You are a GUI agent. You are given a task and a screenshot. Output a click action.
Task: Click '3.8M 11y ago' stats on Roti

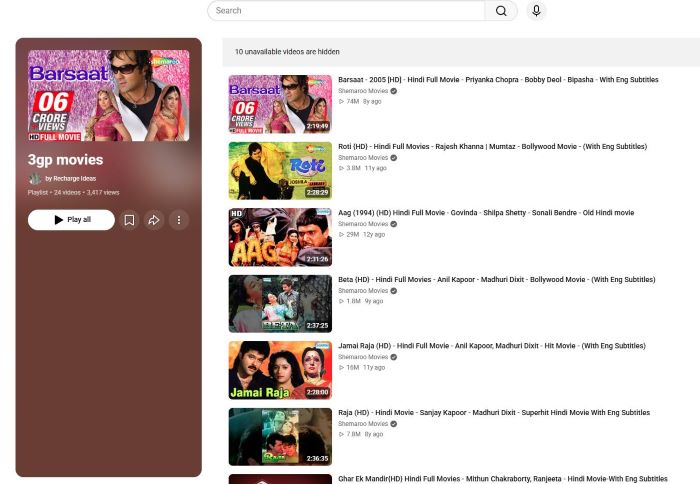tap(362, 168)
